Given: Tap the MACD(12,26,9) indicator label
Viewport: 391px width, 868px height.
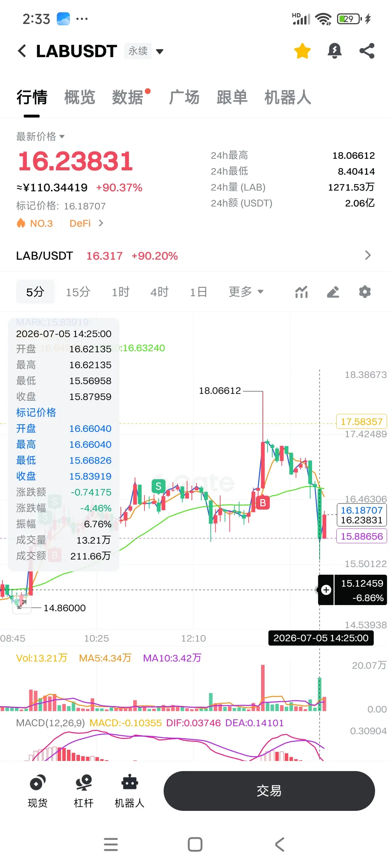Looking at the screenshot, I should point(50,723).
